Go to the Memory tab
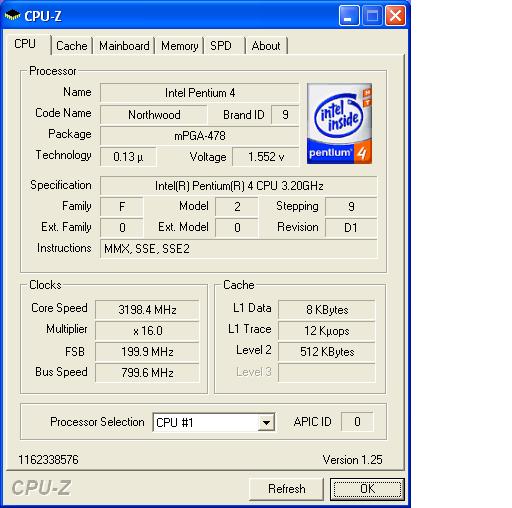The height and width of the screenshot is (508, 512). (x=179, y=46)
